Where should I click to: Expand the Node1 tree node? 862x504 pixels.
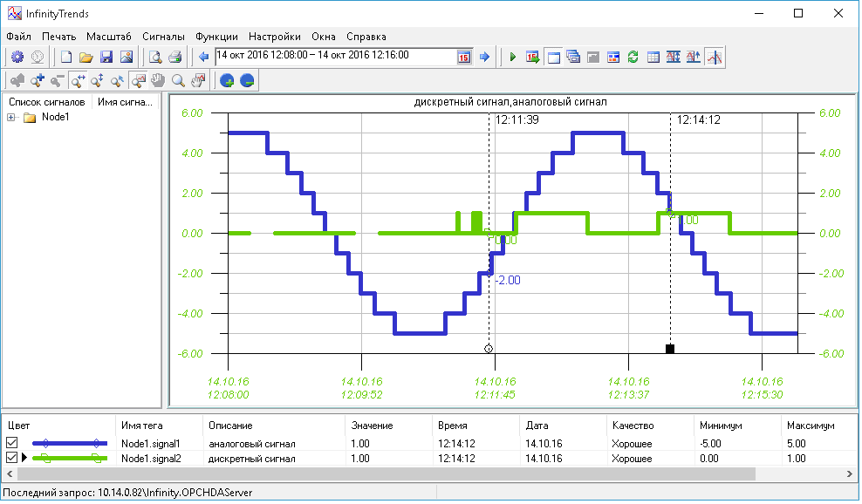pyautogui.click(x=12, y=118)
